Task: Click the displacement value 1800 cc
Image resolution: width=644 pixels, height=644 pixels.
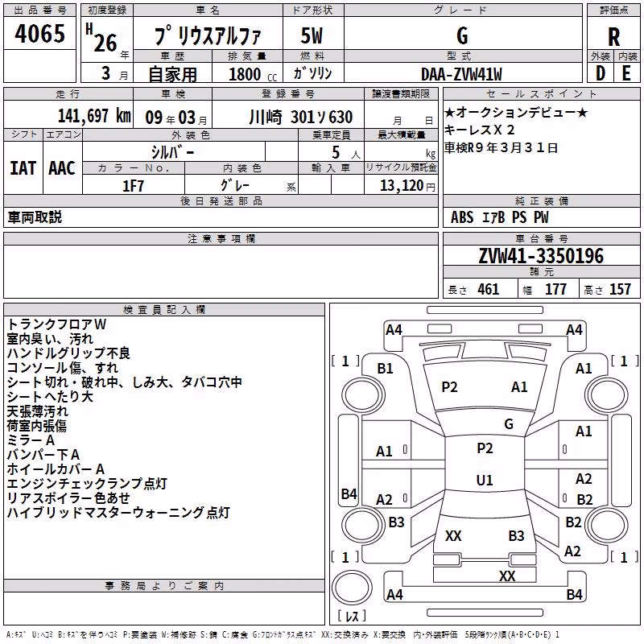Action: click(253, 74)
